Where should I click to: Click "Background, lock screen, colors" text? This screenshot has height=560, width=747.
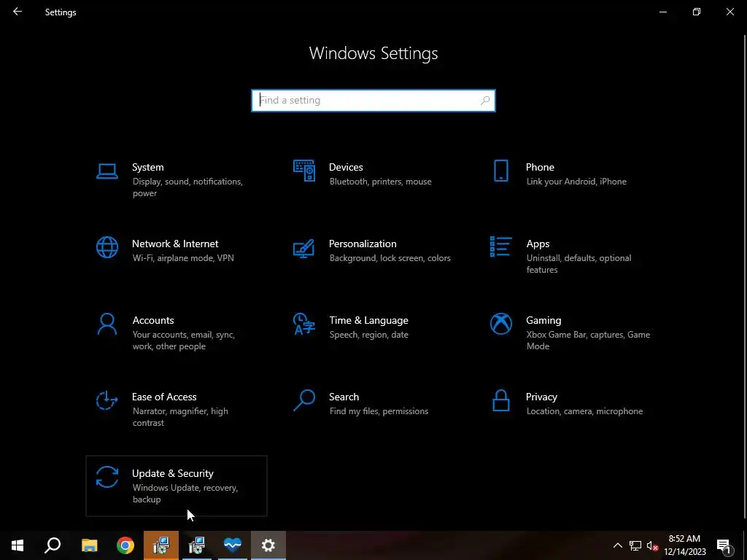(x=390, y=258)
